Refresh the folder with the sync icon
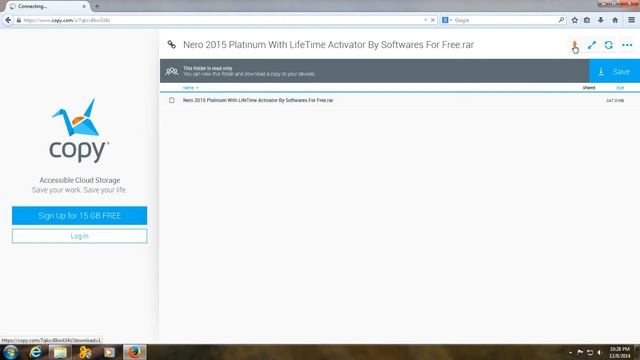 point(609,45)
